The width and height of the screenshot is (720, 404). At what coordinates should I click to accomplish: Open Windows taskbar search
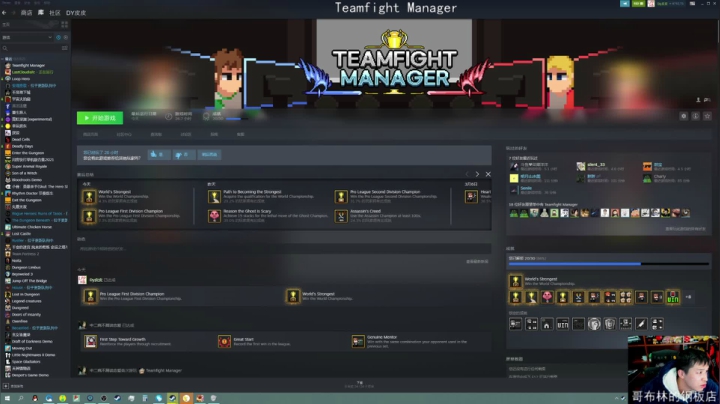tap(21, 398)
